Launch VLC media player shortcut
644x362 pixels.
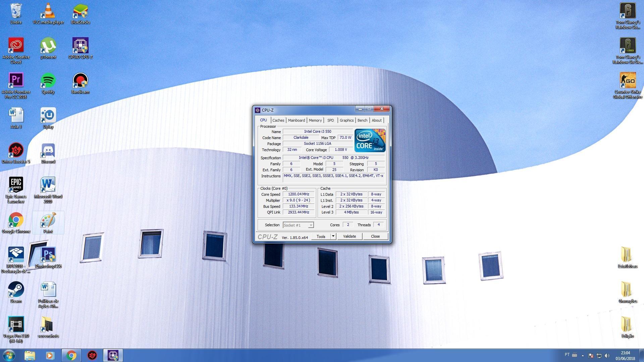click(48, 13)
